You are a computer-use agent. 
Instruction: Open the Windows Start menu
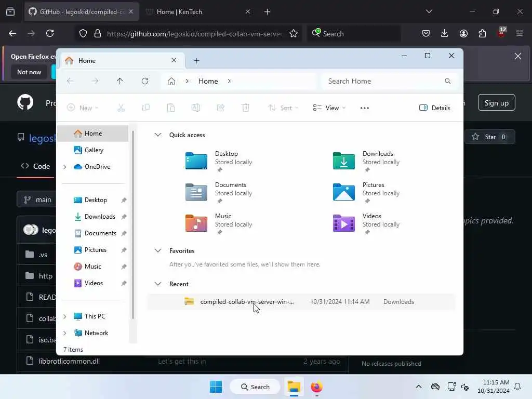tap(216, 387)
